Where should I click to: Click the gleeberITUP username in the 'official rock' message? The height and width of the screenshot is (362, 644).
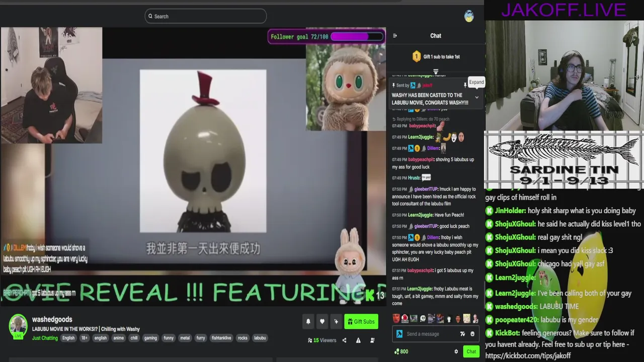coord(426,189)
